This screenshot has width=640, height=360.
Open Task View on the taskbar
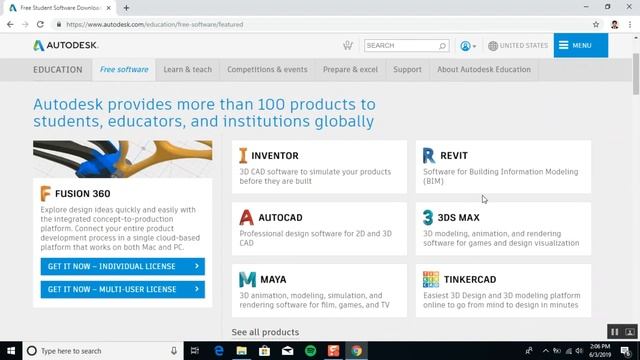(x=195, y=351)
